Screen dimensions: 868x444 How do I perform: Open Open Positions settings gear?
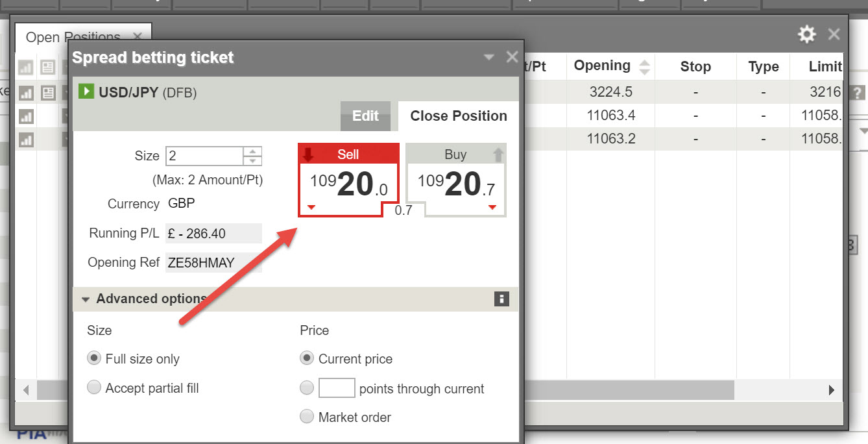coord(806,34)
